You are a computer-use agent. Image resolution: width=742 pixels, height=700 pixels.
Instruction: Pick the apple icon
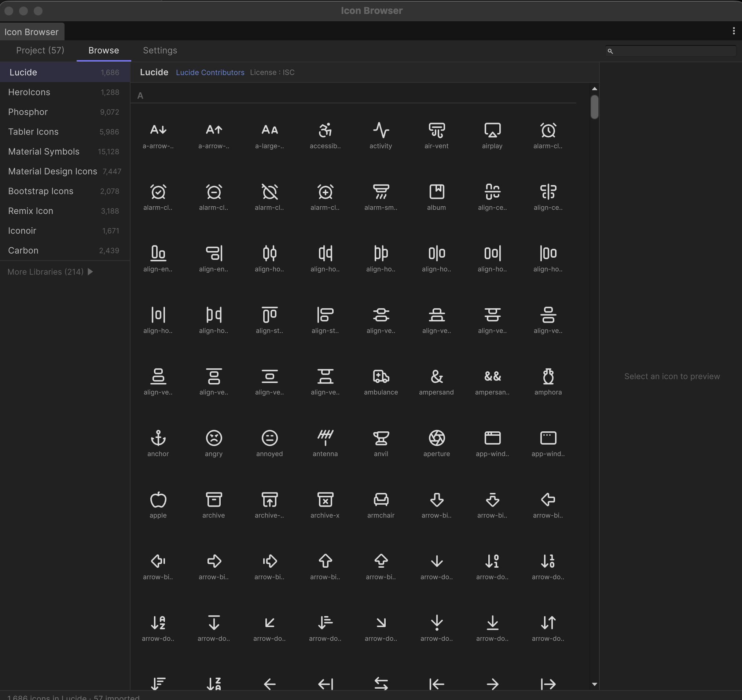click(x=158, y=500)
